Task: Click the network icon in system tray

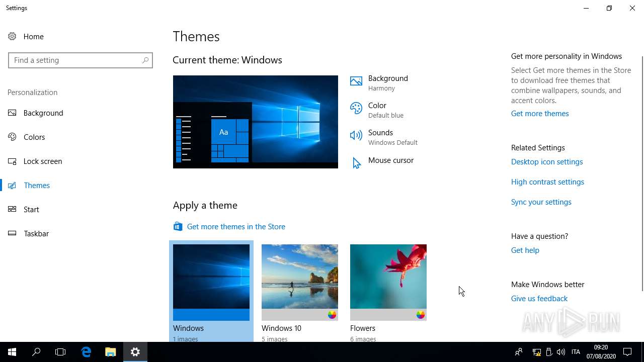Action: 537,352
